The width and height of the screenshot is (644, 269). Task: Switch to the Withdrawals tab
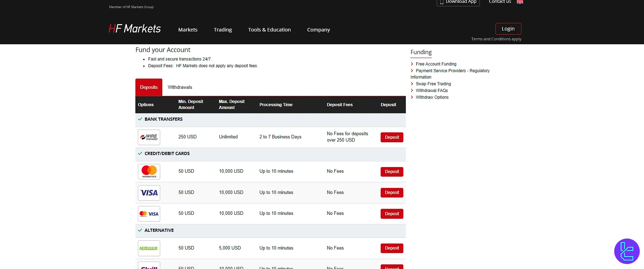point(180,87)
